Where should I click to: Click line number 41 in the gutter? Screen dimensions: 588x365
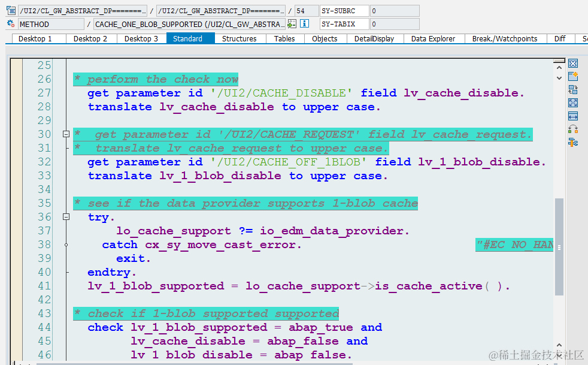click(x=44, y=286)
